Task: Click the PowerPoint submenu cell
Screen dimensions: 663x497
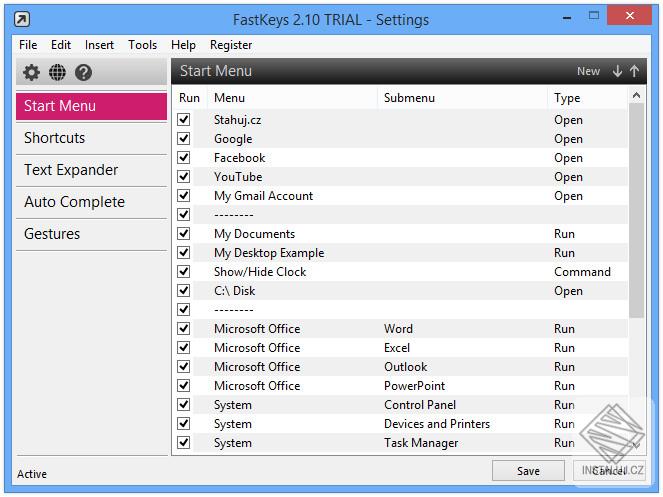Action: click(x=414, y=386)
